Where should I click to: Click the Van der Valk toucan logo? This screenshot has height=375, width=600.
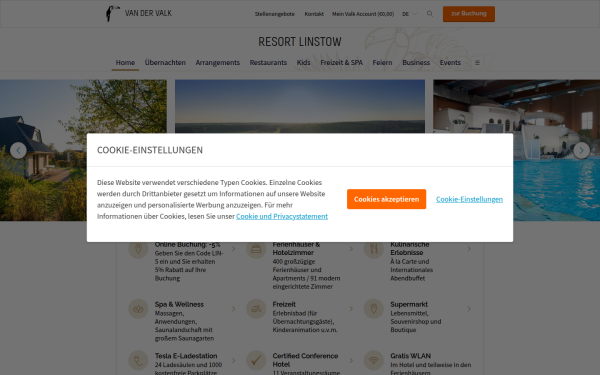coord(139,13)
